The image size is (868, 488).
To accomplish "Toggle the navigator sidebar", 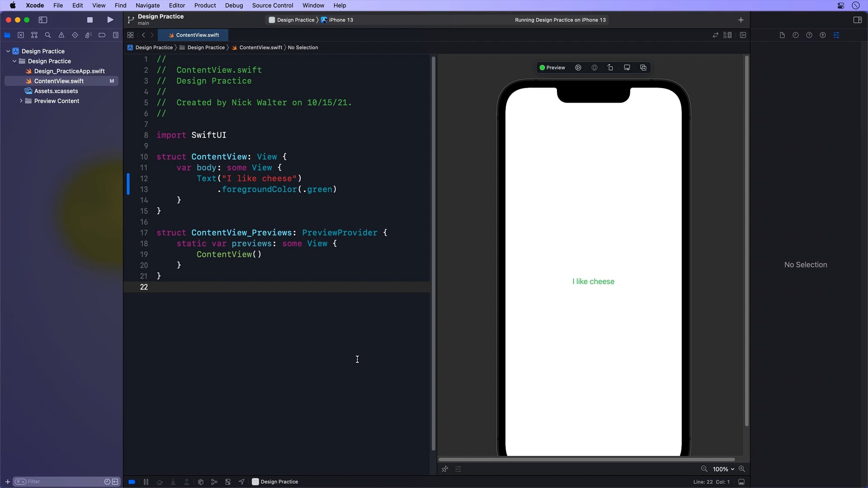I will (43, 20).
